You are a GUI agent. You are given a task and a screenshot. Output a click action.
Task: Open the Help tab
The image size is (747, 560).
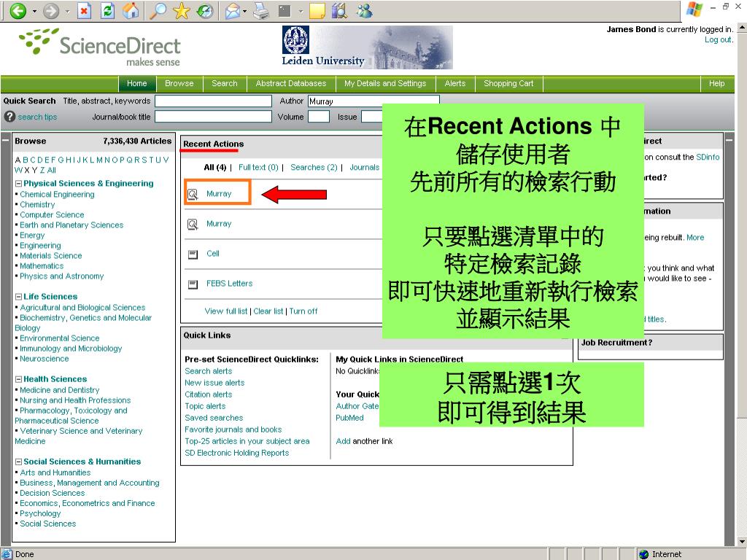tap(716, 83)
